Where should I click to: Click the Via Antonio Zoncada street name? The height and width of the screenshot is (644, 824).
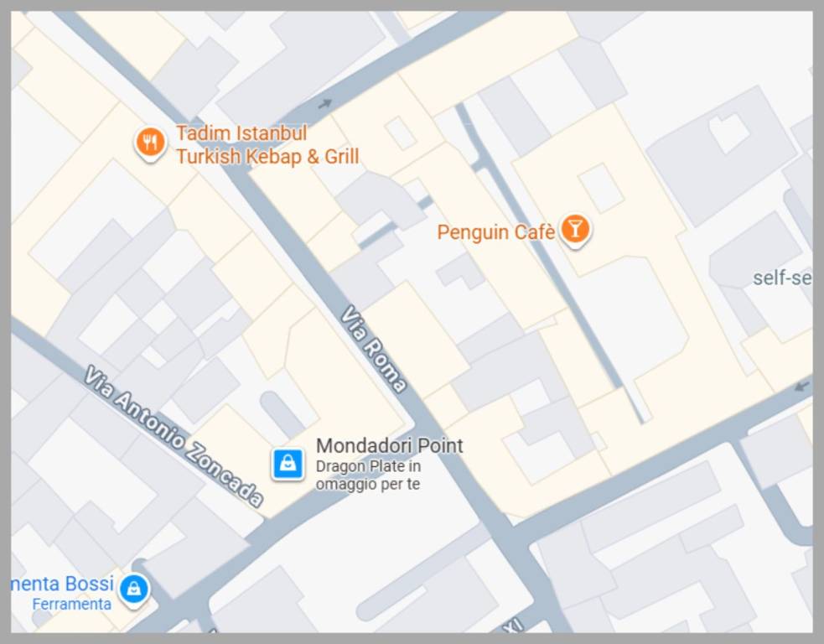pyautogui.click(x=174, y=436)
